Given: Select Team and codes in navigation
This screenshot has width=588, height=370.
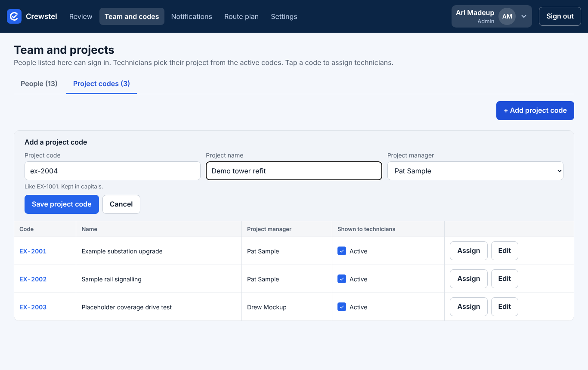Looking at the screenshot, I should click(x=132, y=16).
